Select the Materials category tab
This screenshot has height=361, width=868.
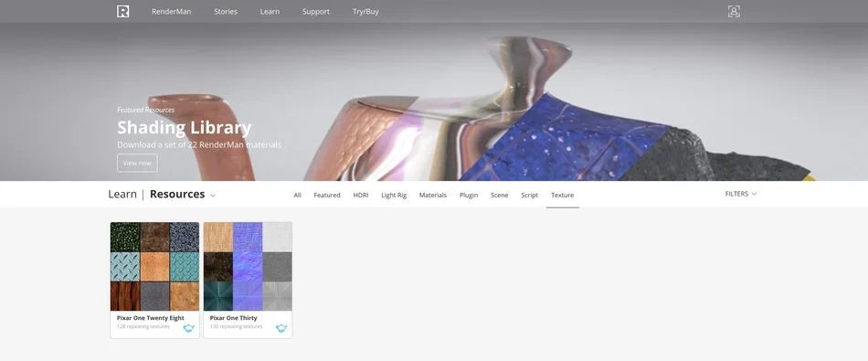pos(433,195)
